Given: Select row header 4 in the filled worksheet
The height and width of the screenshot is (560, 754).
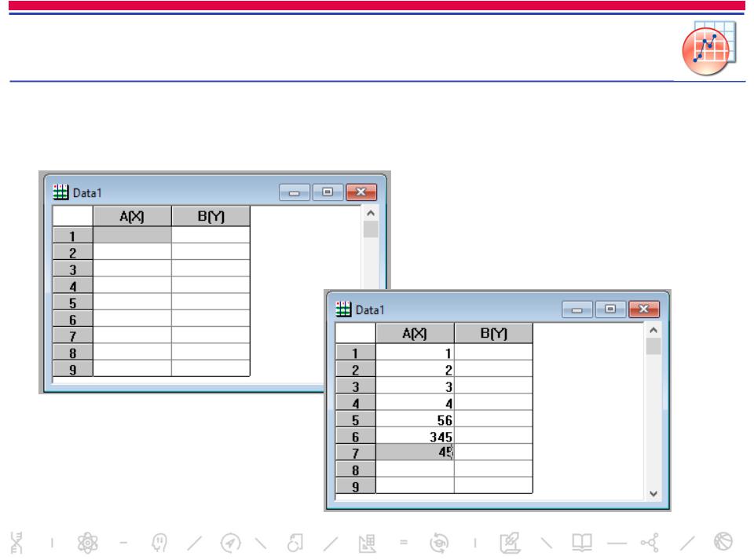Looking at the screenshot, I should [x=355, y=403].
